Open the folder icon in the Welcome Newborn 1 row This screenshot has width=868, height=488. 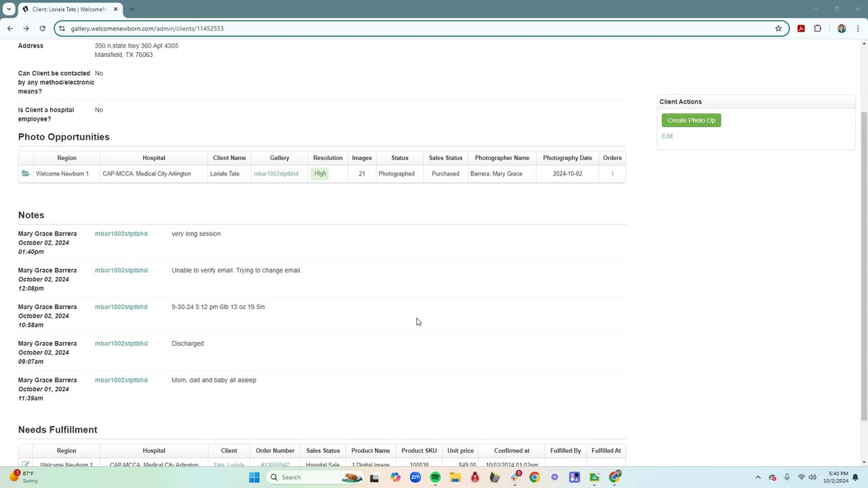[25, 174]
